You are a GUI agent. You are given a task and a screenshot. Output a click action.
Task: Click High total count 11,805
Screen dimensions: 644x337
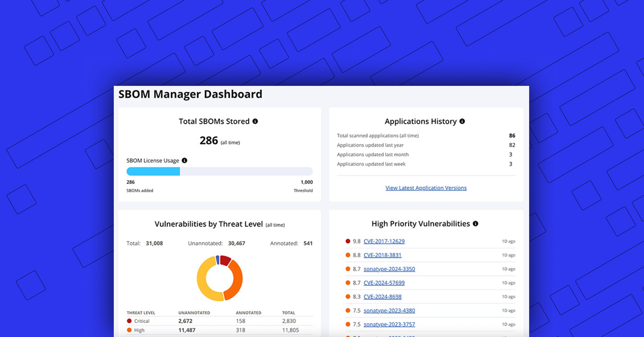coord(290,330)
